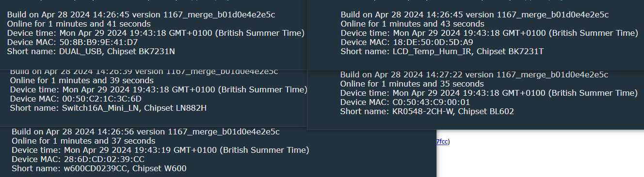Click the 'Online for 1 minutes and 35 seconds' line
The height and width of the screenshot is (177, 644).
coord(412,84)
